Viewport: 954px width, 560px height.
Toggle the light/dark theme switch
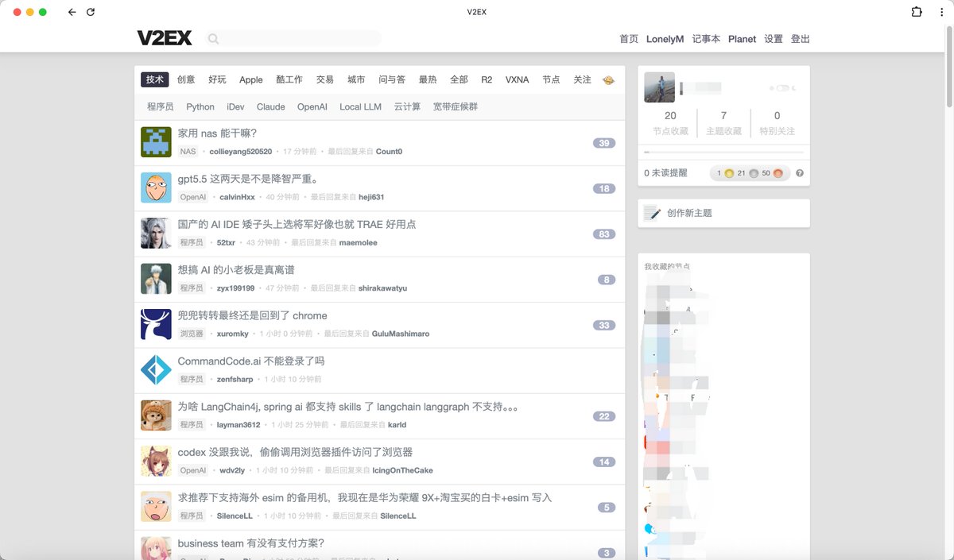point(782,88)
